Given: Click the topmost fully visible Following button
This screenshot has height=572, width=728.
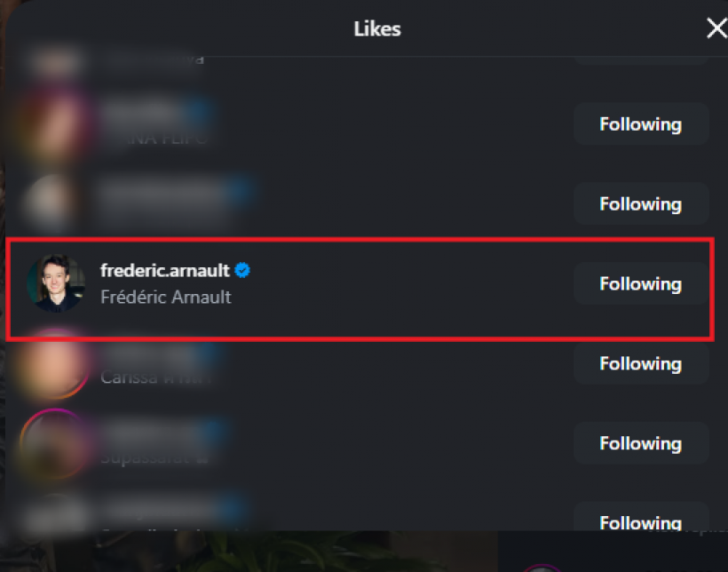Looking at the screenshot, I should 640,124.
